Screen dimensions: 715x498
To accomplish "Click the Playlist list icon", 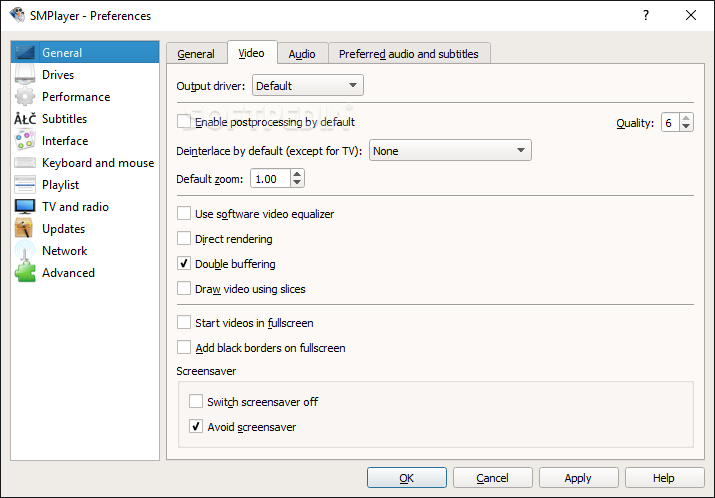I will pos(25,184).
